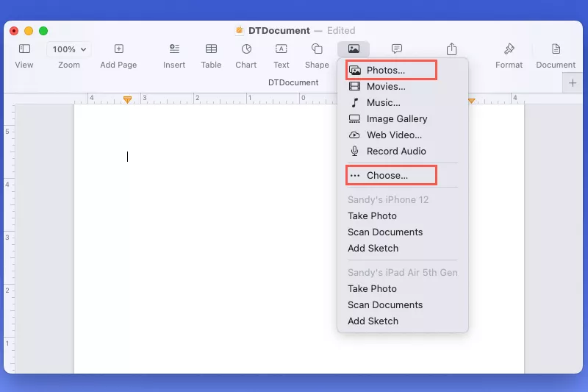Open the Insert menu in toolbar
The height and width of the screenshot is (392, 588).
coord(174,56)
